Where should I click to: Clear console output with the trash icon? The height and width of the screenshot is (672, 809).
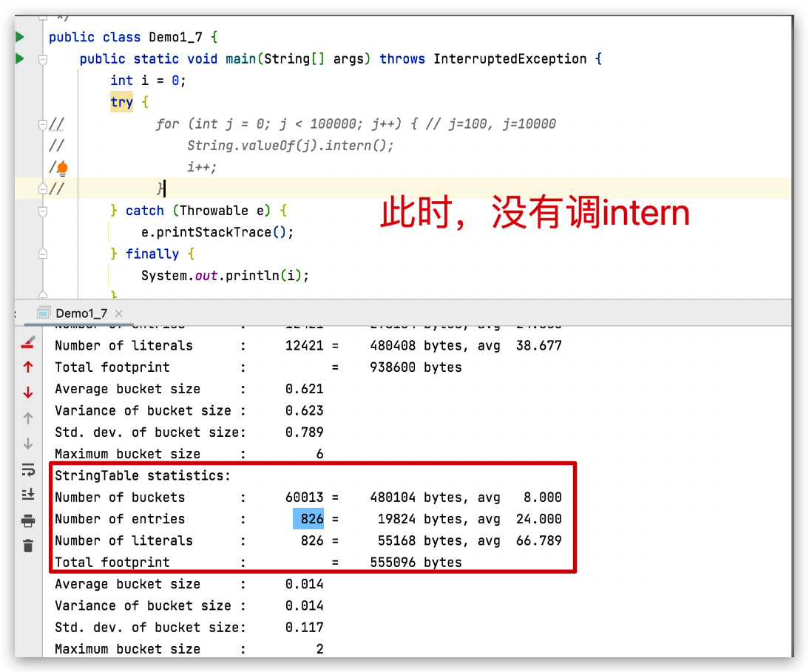click(28, 546)
